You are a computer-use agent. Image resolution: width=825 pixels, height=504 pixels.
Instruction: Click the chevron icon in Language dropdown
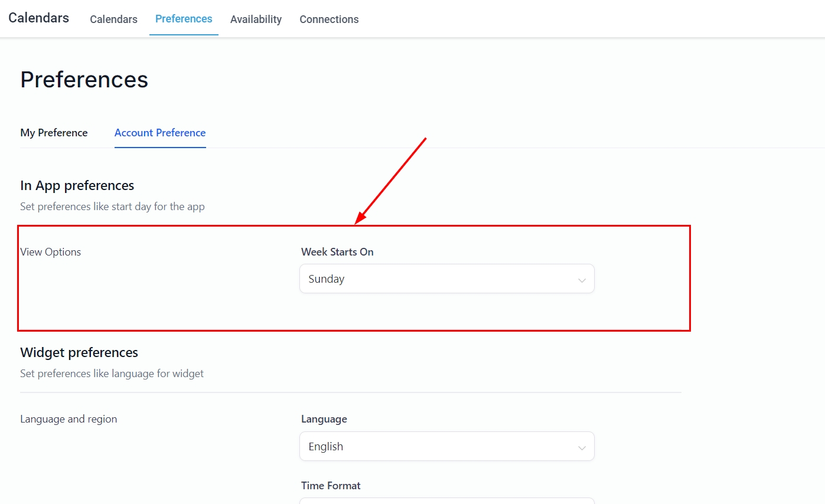582,447
